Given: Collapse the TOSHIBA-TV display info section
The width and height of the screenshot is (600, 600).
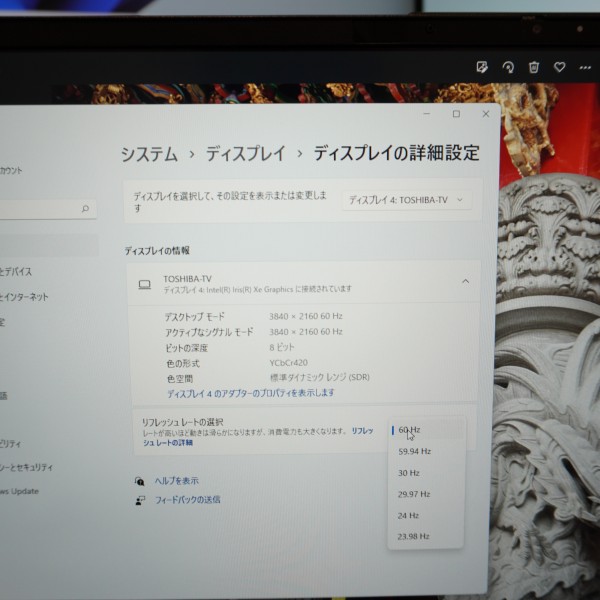Looking at the screenshot, I should point(465,282).
